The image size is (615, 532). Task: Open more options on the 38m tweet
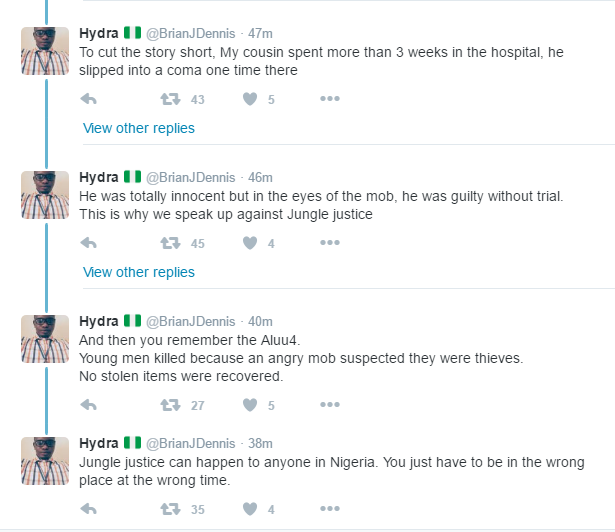point(330,508)
